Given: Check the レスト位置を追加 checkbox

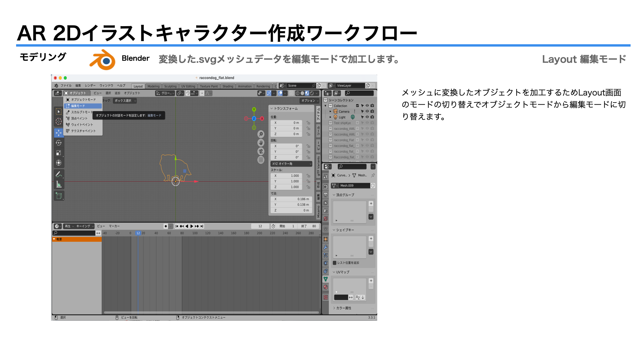Looking at the screenshot, I should pyautogui.click(x=335, y=263).
